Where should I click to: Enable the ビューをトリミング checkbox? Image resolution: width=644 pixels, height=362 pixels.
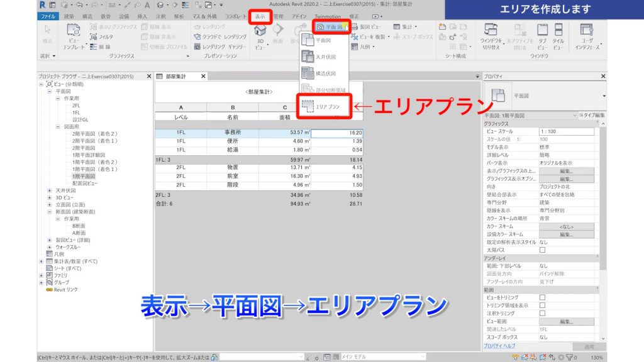tap(542, 297)
